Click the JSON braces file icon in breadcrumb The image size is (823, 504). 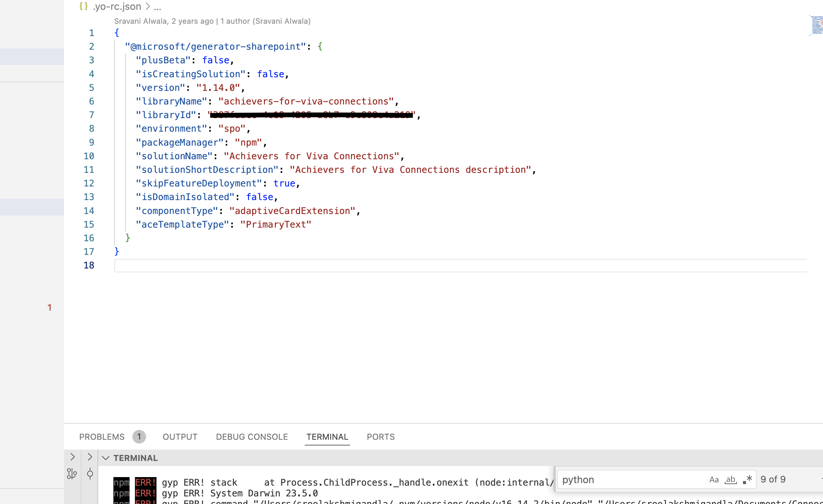84,6
